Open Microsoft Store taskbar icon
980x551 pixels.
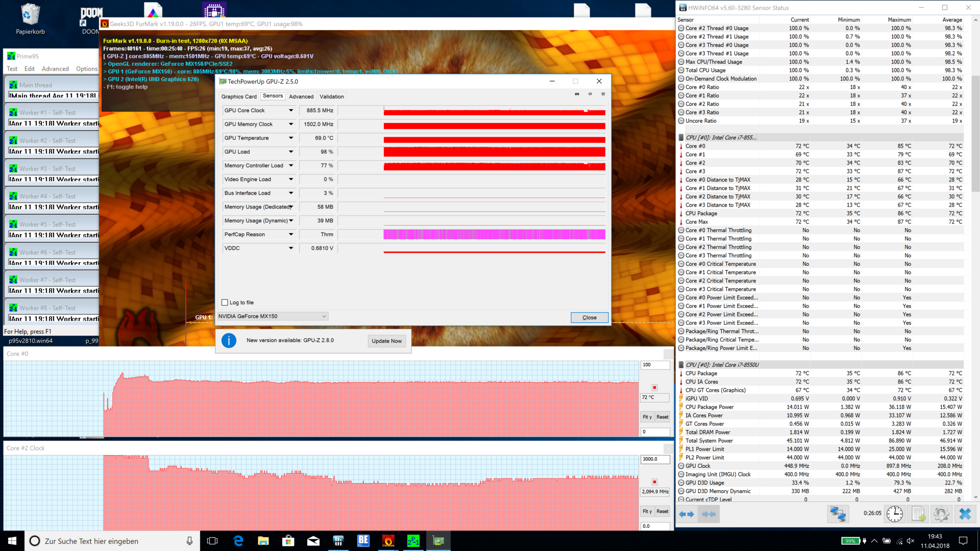pos(288,541)
